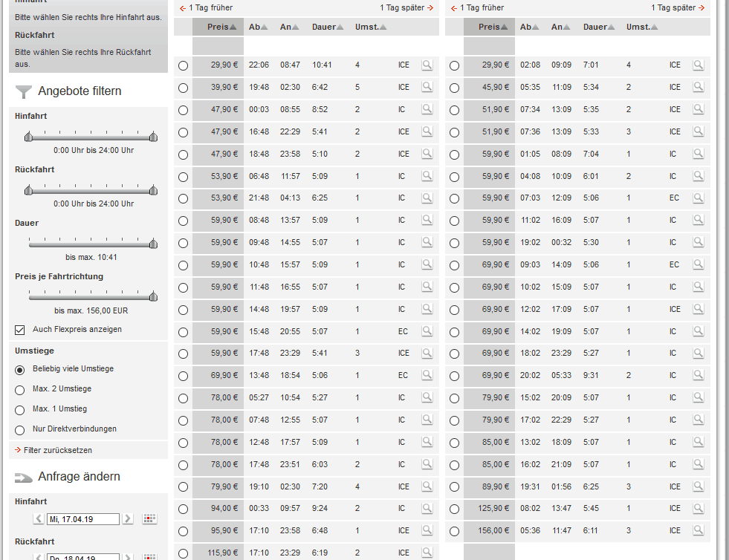Choose return 07:34 to 13:09 trip
Screen dimensions: 729x560
coord(454,110)
